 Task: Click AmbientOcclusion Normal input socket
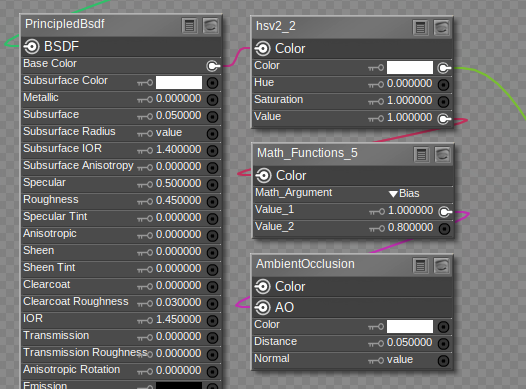443,361
